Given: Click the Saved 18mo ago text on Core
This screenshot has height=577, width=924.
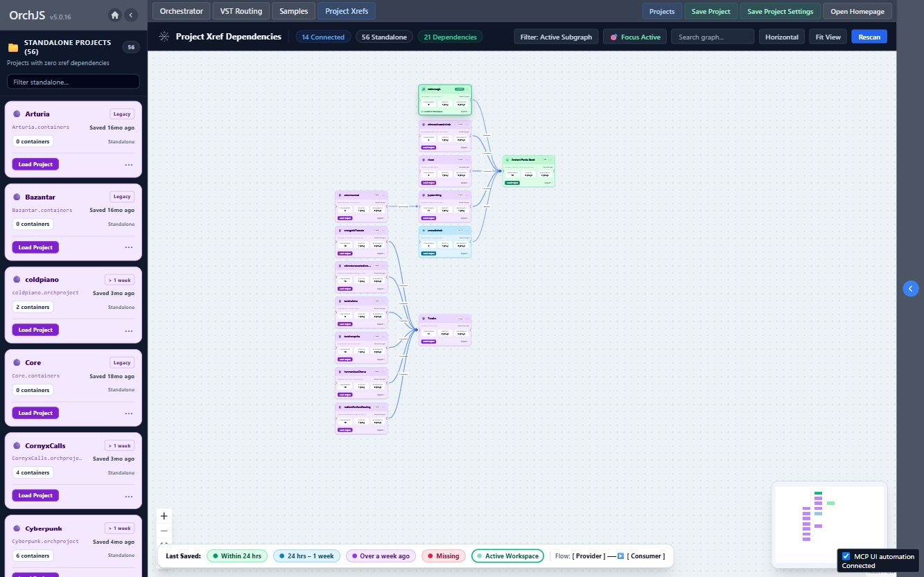Looking at the screenshot, I should coord(112,376).
